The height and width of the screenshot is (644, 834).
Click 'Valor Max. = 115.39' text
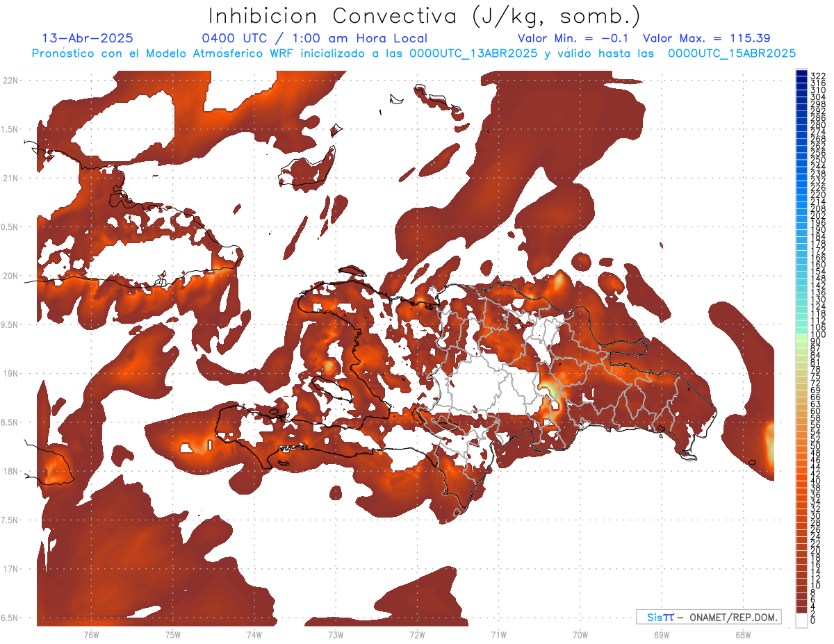click(x=706, y=38)
